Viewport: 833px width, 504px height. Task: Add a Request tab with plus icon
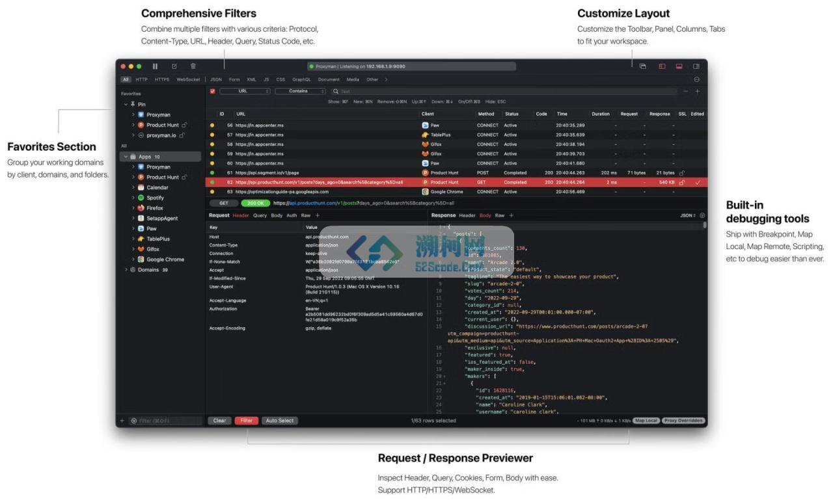(x=318, y=215)
